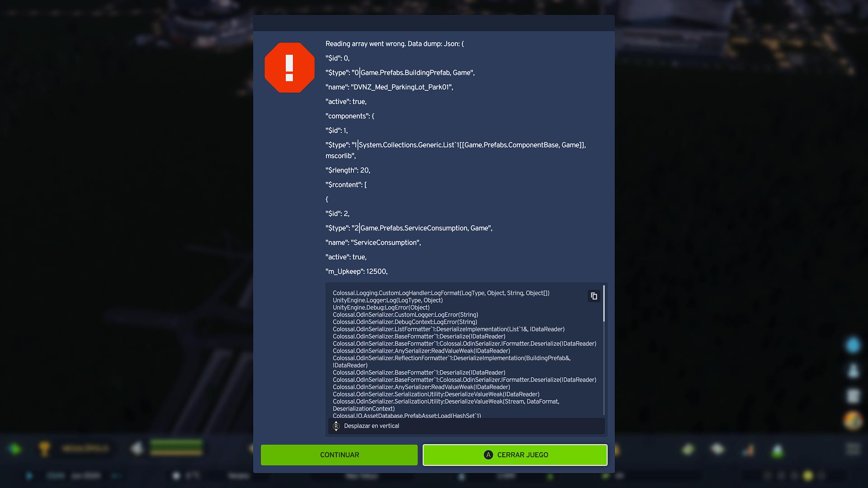Click the trace line UnityEngine.Logger:Log(LogType, Object)

[x=387, y=300]
